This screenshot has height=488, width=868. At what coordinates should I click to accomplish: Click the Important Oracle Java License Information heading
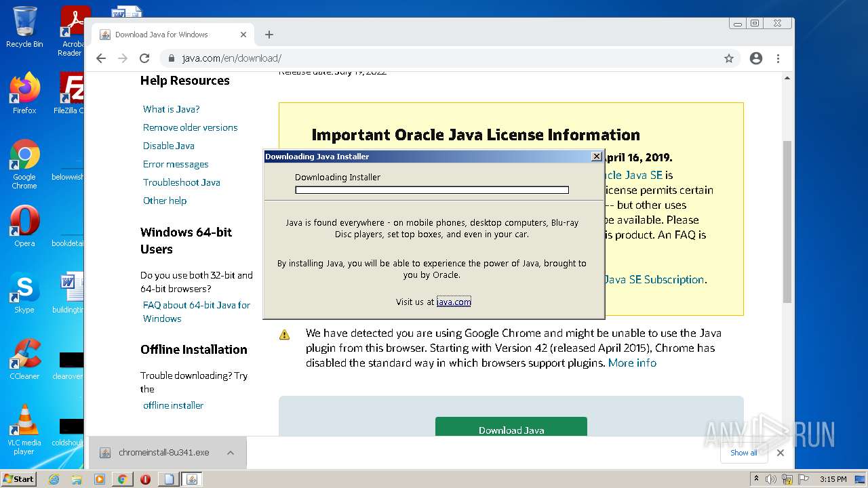point(475,135)
